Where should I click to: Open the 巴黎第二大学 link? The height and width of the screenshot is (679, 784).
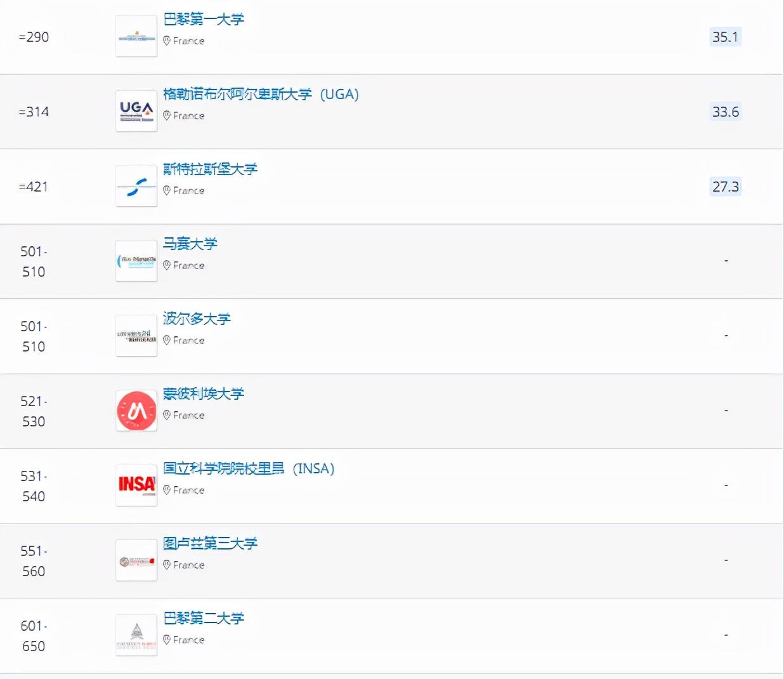click(x=204, y=618)
